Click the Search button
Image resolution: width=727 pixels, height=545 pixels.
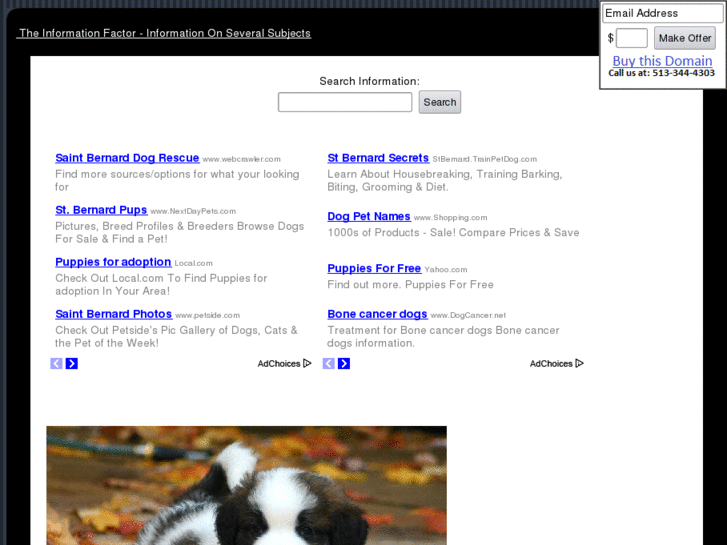pyautogui.click(x=440, y=102)
